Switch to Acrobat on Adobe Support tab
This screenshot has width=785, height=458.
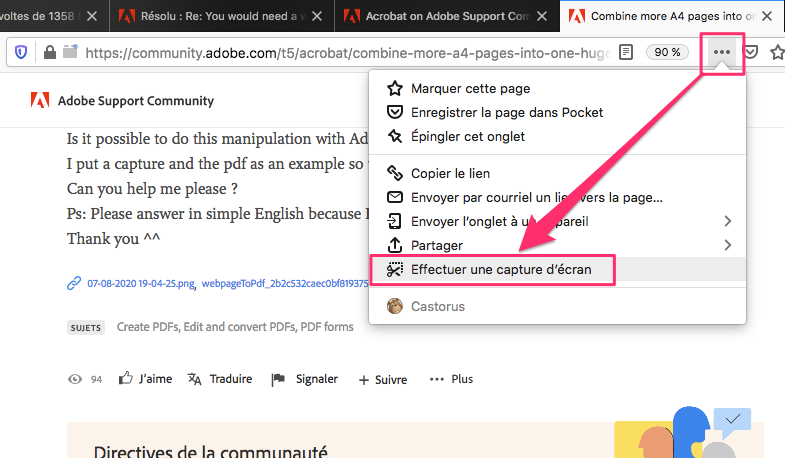pyautogui.click(x=443, y=16)
